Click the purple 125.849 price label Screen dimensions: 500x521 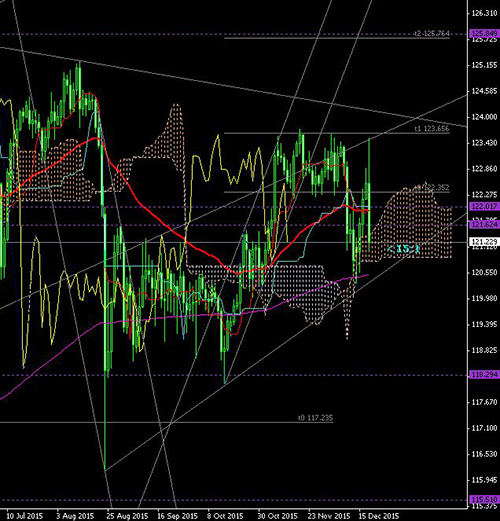485,33
